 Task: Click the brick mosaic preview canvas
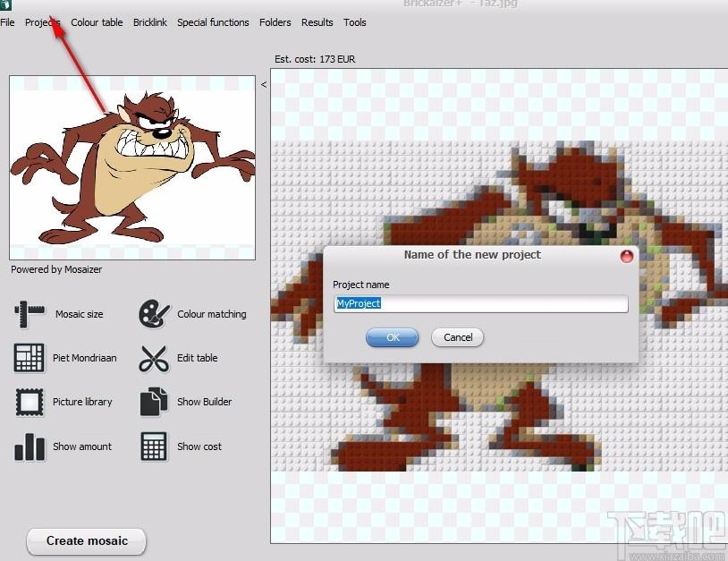[499, 306]
